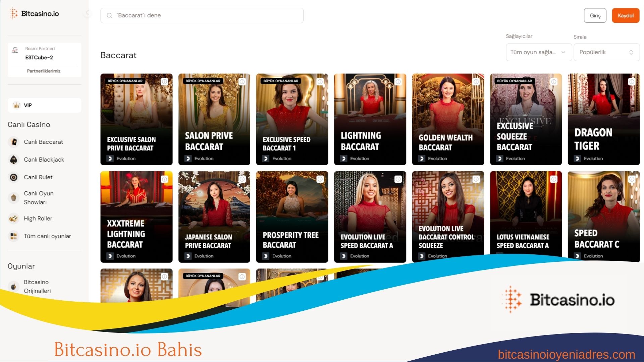Show info for Exclusive Speed Baccarat 1

320,81
